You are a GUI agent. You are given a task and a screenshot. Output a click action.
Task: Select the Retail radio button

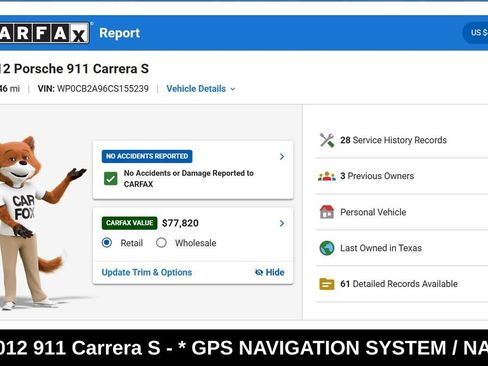tap(107, 243)
